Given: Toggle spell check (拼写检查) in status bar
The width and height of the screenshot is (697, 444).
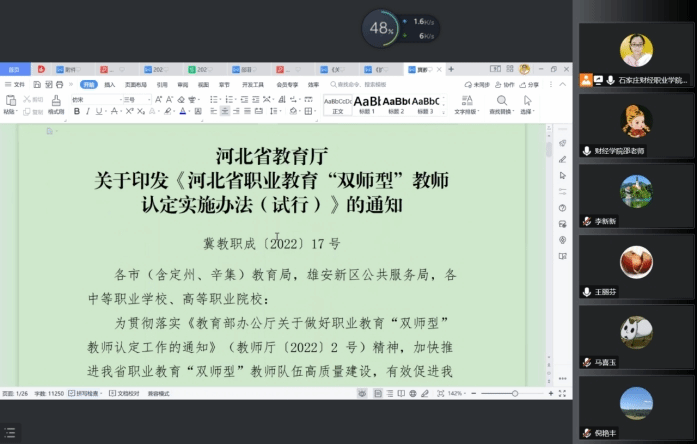Looking at the screenshot, I should (x=84, y=393).
